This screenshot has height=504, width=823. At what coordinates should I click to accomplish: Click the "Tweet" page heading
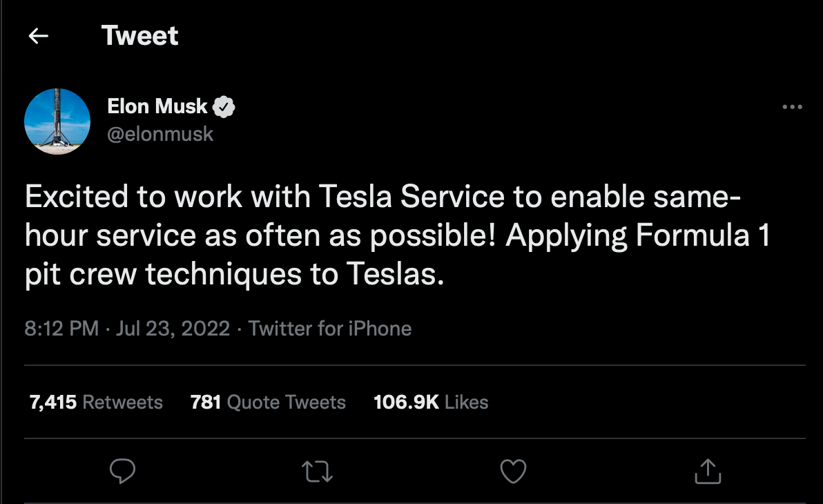(140, 36)
